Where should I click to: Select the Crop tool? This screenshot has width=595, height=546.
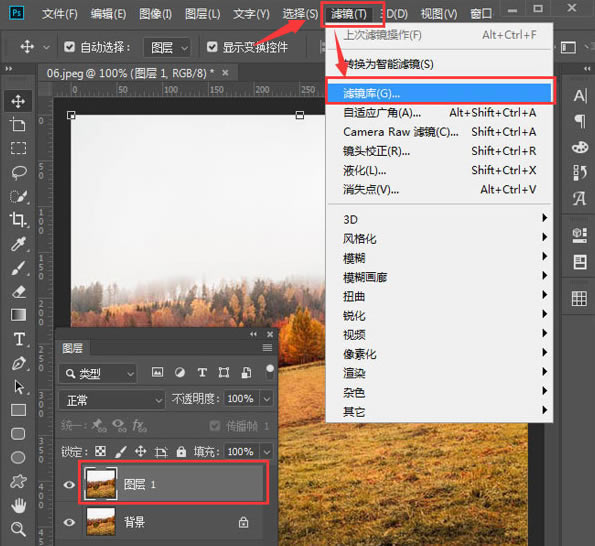pos(18,220)
